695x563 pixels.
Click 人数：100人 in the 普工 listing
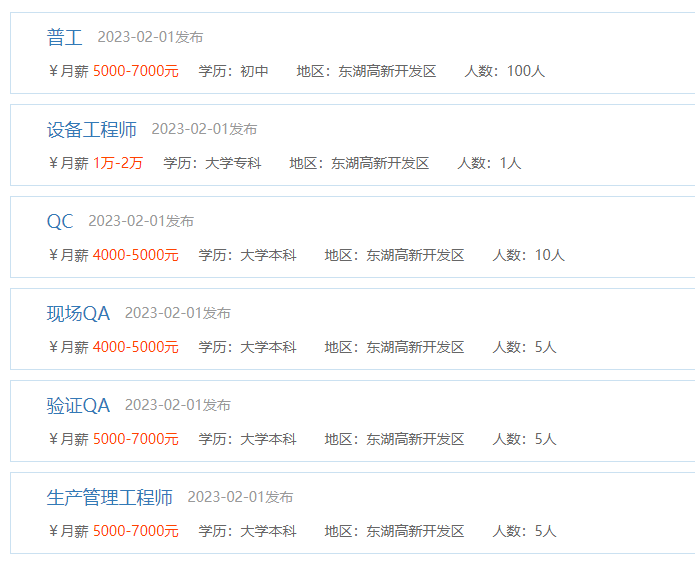click(x=505, y=72)
